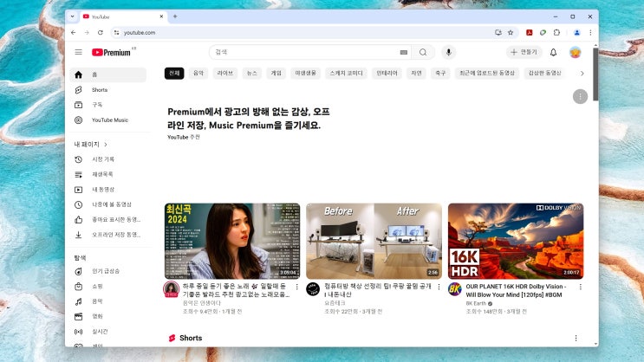Select the 최근에 업로드된 동영상 chip

[x=487, y=73]
